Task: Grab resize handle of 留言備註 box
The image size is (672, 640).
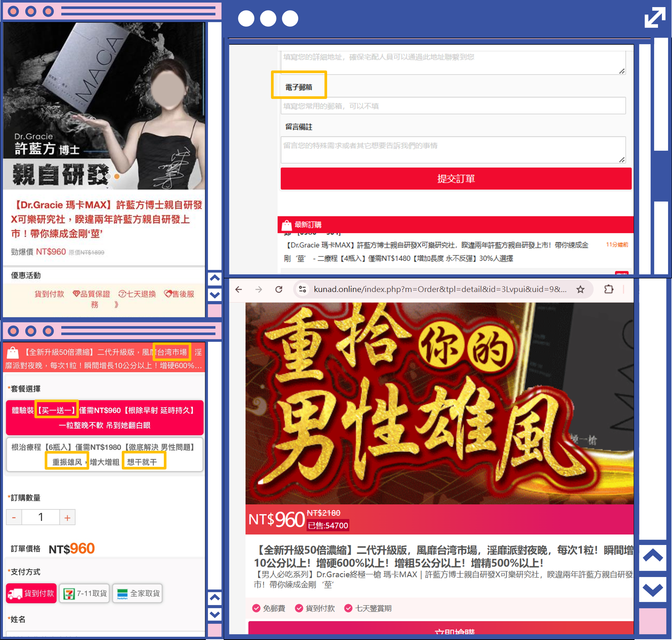Action: tap(622, 160)
